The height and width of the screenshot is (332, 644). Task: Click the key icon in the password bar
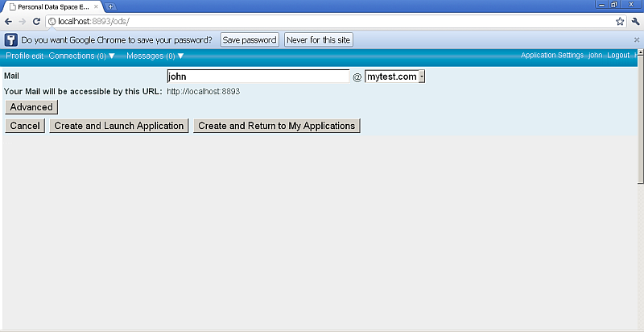click(x=11, y=39)
